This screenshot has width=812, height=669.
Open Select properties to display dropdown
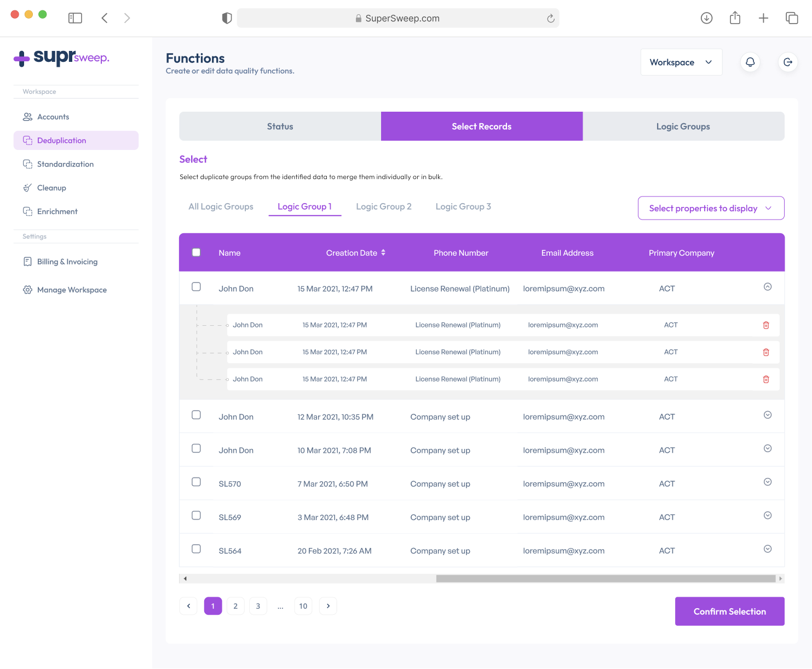(x=710, y=208)
